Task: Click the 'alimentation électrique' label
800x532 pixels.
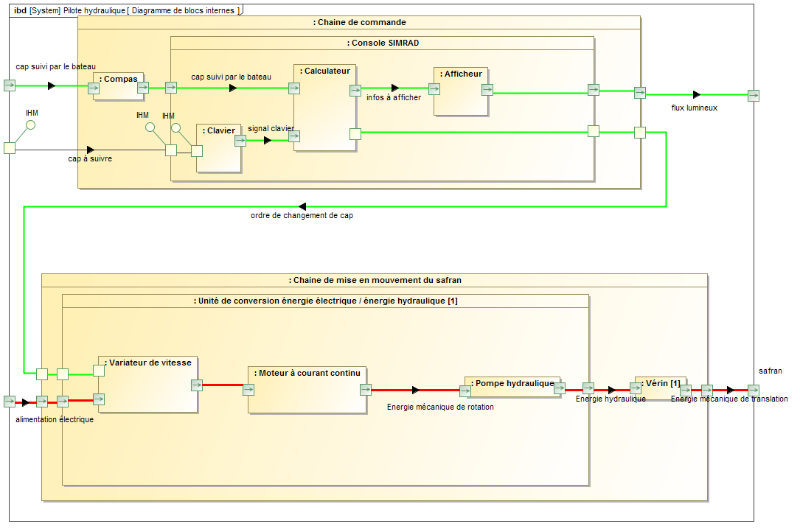Action: tap(55, 420)
